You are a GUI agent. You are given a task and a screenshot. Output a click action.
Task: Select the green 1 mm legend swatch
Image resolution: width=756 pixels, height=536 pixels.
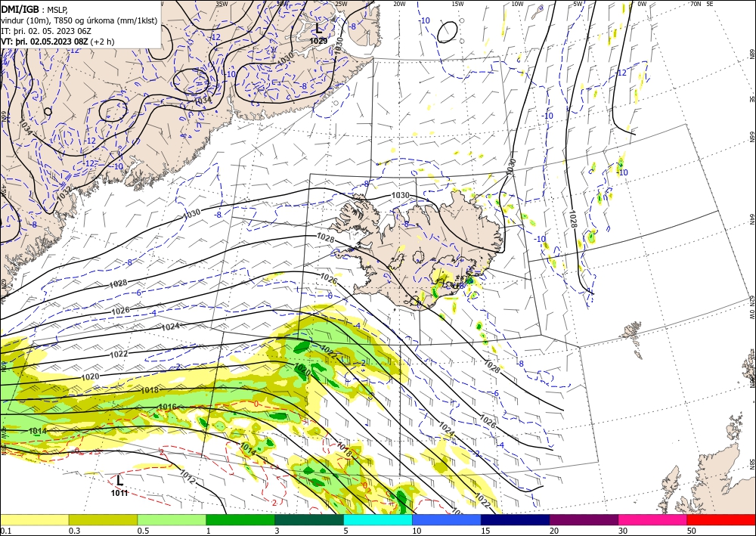240,519
